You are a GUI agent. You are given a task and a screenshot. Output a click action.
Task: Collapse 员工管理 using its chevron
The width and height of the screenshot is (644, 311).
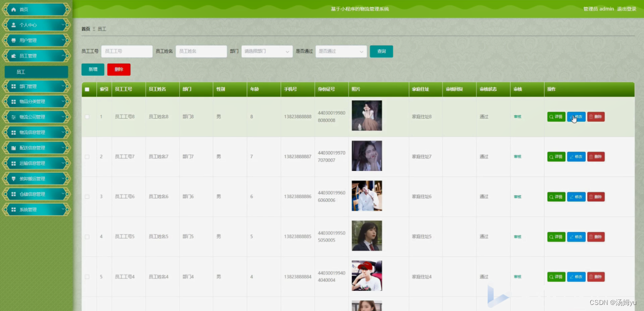pos(63,56)
